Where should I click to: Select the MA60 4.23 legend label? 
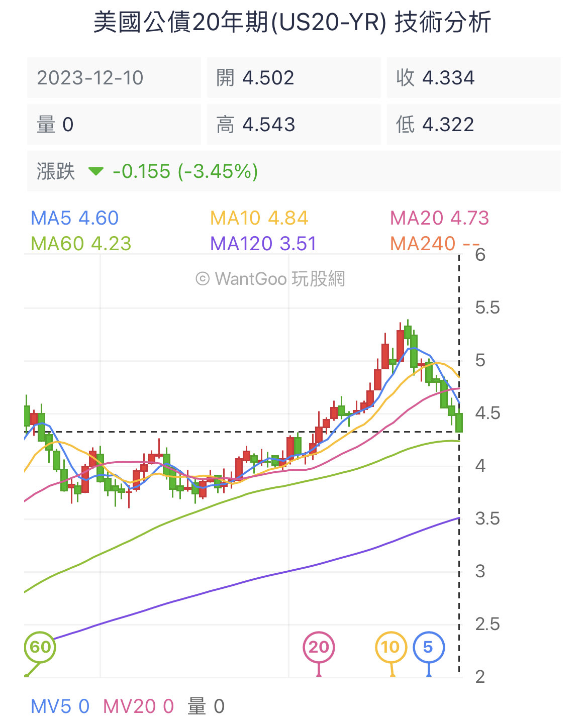coord(81,244)
